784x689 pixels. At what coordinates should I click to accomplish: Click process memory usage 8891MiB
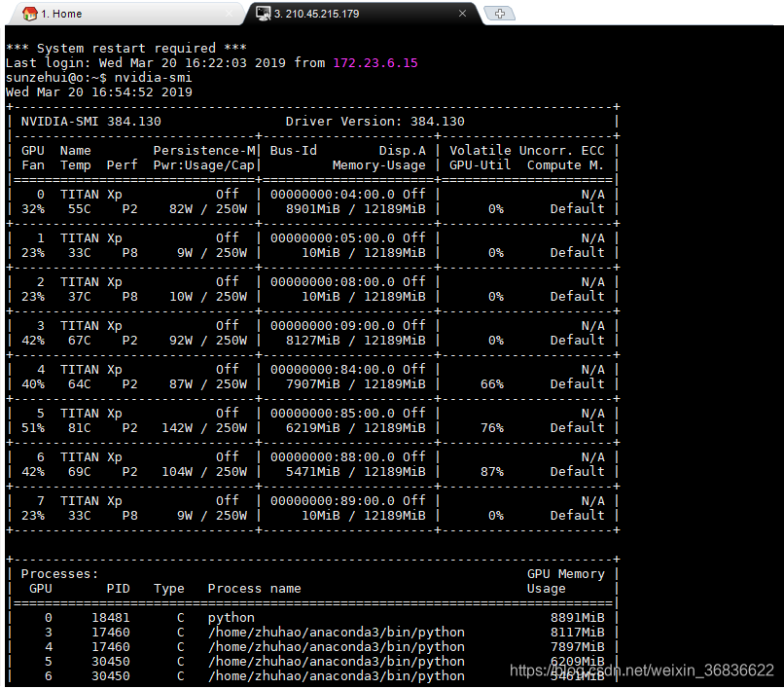coord(578,618)
